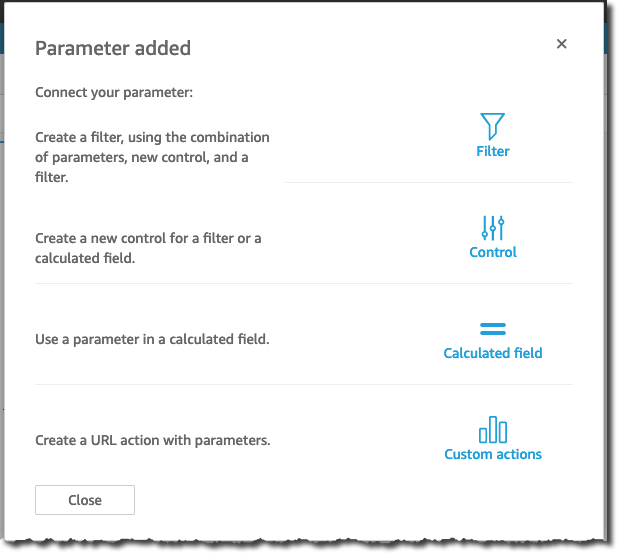
Task: Click the parameter in calculated field description
Action: click(152, 339)
